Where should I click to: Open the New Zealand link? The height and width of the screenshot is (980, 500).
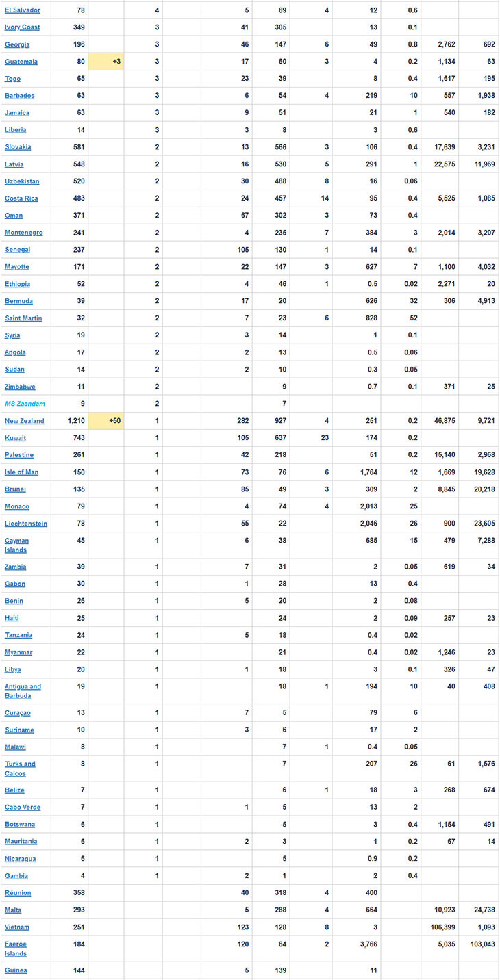pos(25,421)
